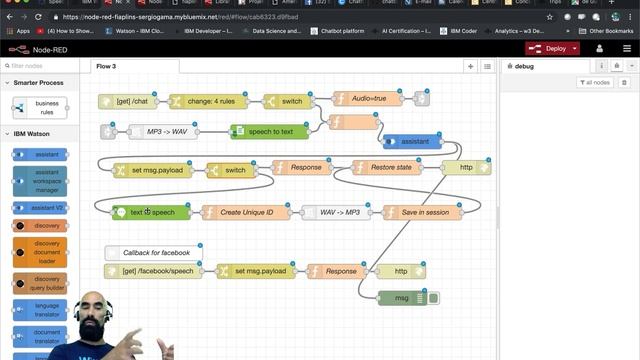Toggle the msg debug node output button
This screenshot has width=640, height=360.
433,298
